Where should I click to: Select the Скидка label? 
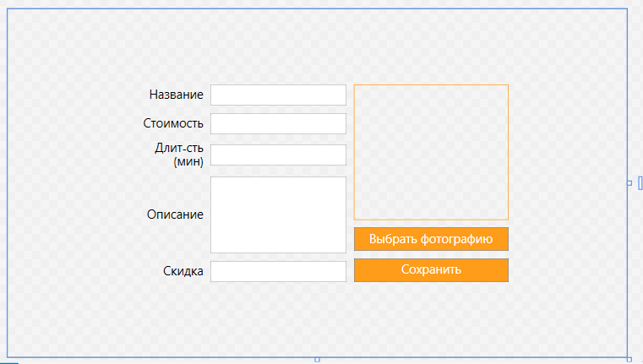coord(183,271)
